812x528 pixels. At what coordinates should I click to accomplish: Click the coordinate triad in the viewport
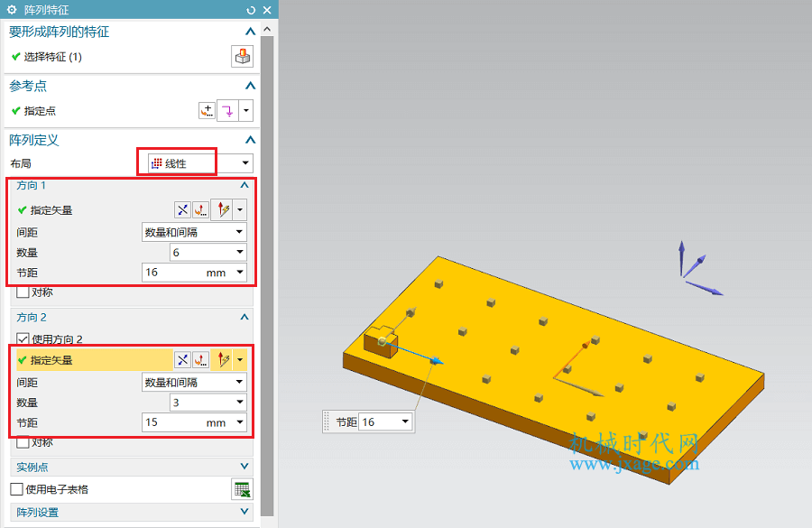[x=701, y=268]
